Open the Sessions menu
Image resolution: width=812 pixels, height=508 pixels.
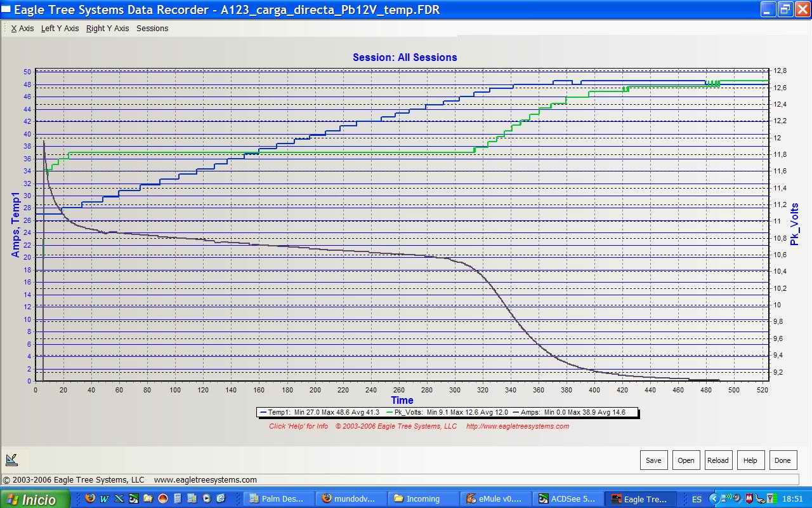tap(152, 29)
